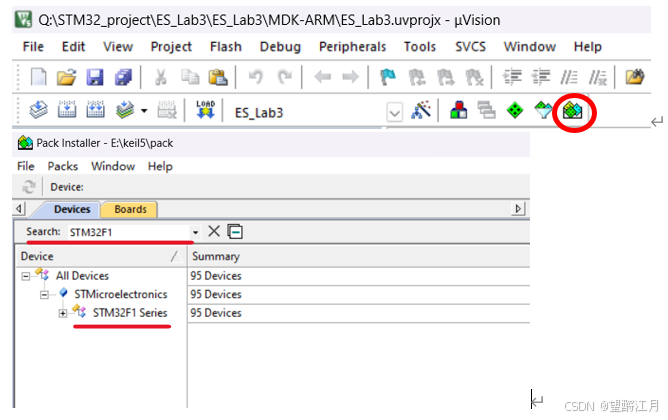Open Pack Installer File menu
Image resolution: width=668 pixels, height=420 pixels.
(x=26, y=166)
